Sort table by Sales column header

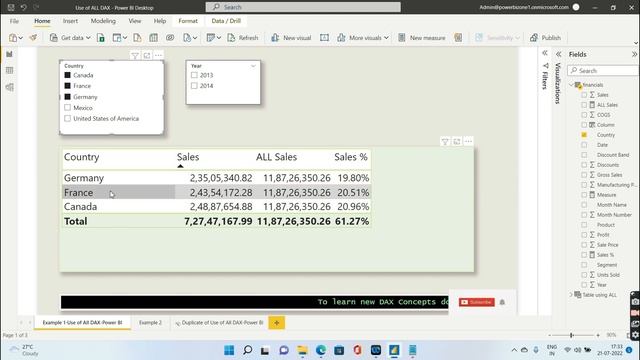click(188, 157)
